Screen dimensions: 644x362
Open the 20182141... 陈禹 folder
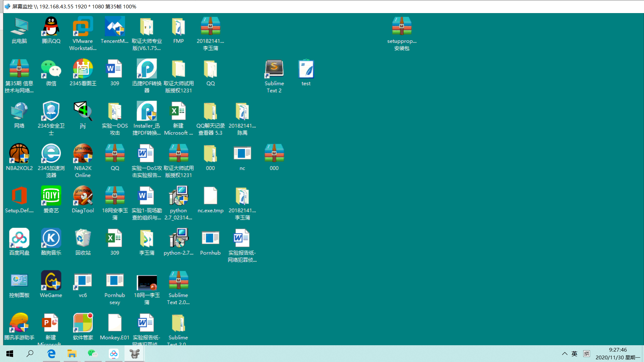coord(242,119)
